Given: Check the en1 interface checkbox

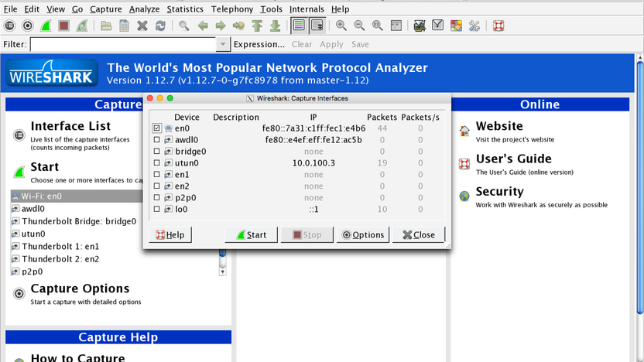Looking at the screenshot, I should (x=156, y=175).
